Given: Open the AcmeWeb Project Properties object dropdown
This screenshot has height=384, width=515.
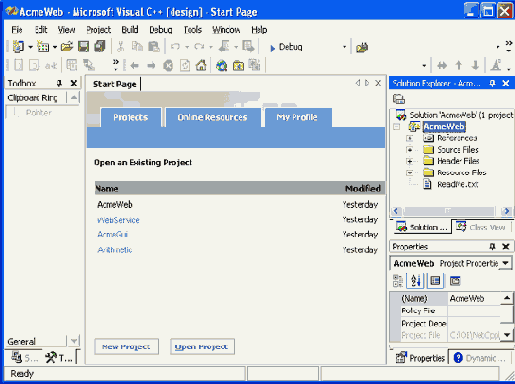Looking at the screenshot, I should (x=506, y=263).
